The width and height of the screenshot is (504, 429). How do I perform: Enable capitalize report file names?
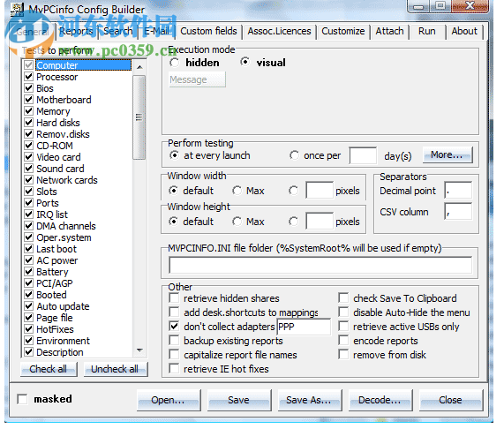[174, 355]
